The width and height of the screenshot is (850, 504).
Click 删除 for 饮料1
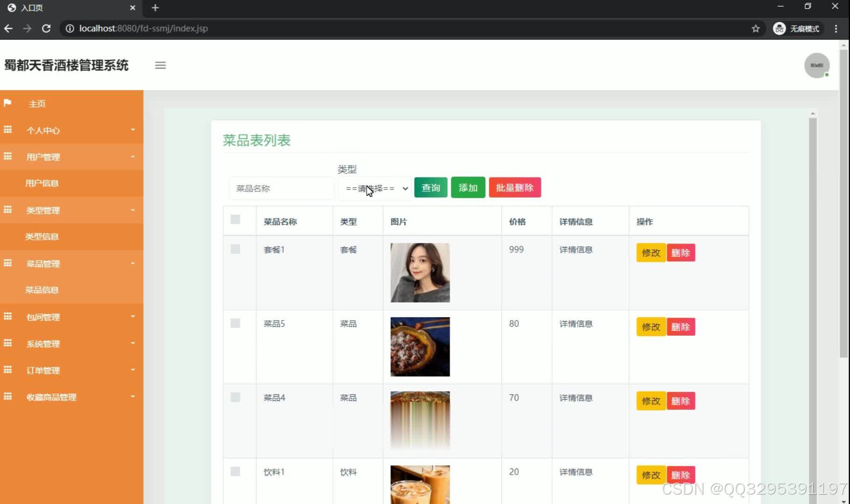click(x=680, y=475)
